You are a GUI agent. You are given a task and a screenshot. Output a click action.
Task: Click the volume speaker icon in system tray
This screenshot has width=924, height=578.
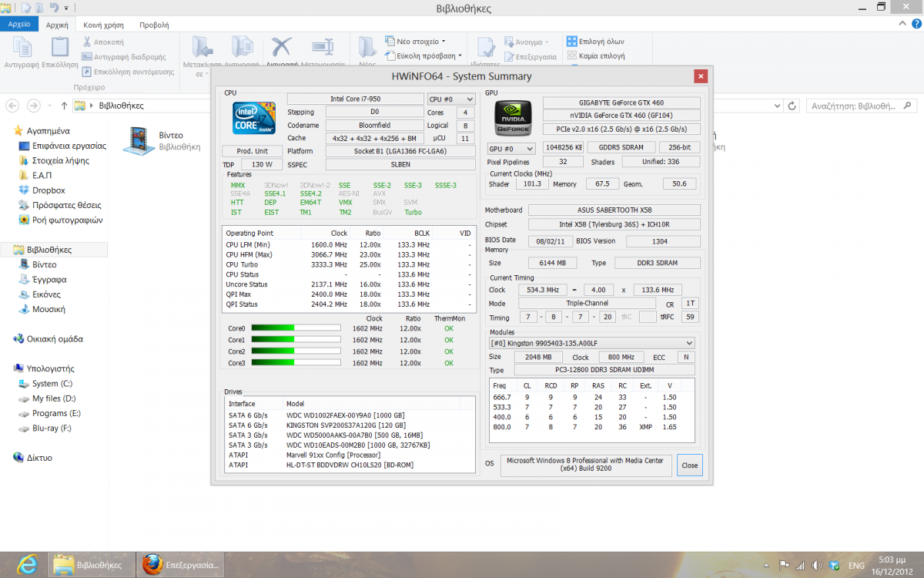[x=815, y=566]
